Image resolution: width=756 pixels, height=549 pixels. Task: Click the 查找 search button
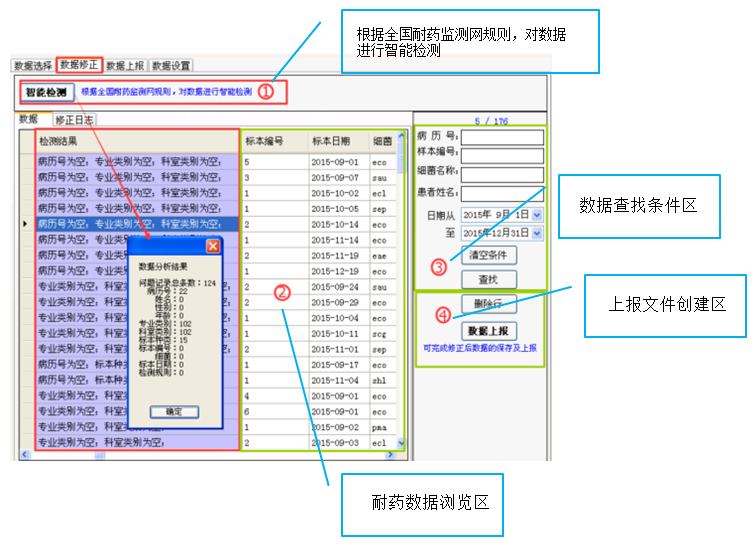point(489,280)
